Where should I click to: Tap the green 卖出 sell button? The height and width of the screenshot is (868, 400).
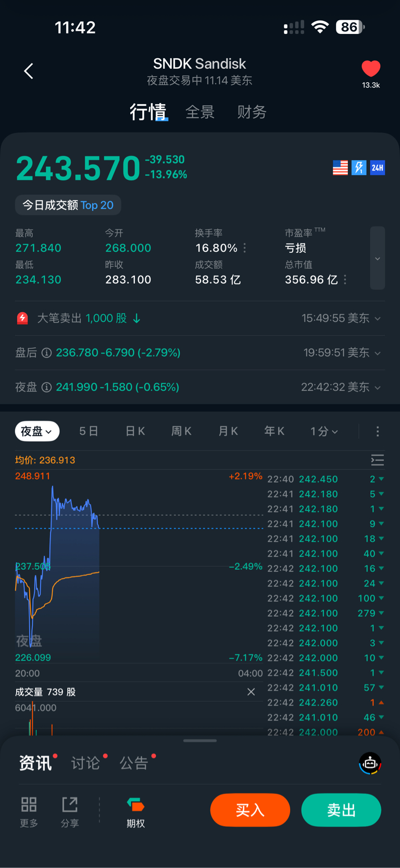[x=341, y=810]
